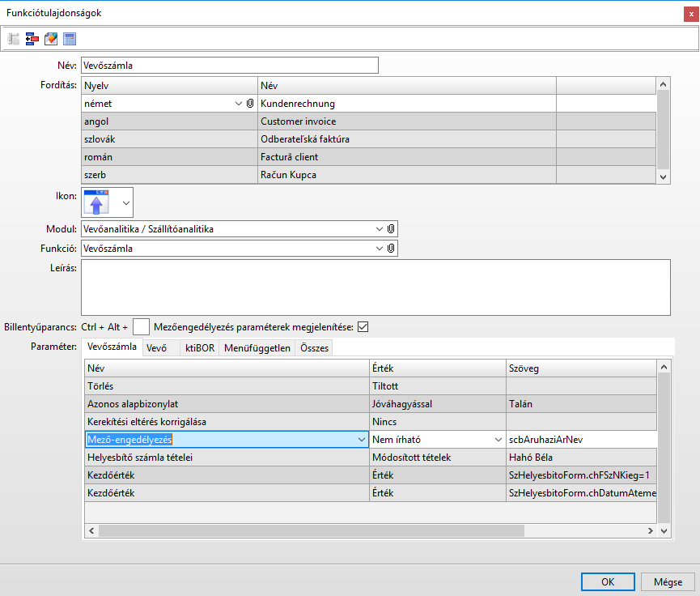This screenshot has height=596, width=700.
Task: Expand the Modul dropdown list
Action: tap(380, 229)
